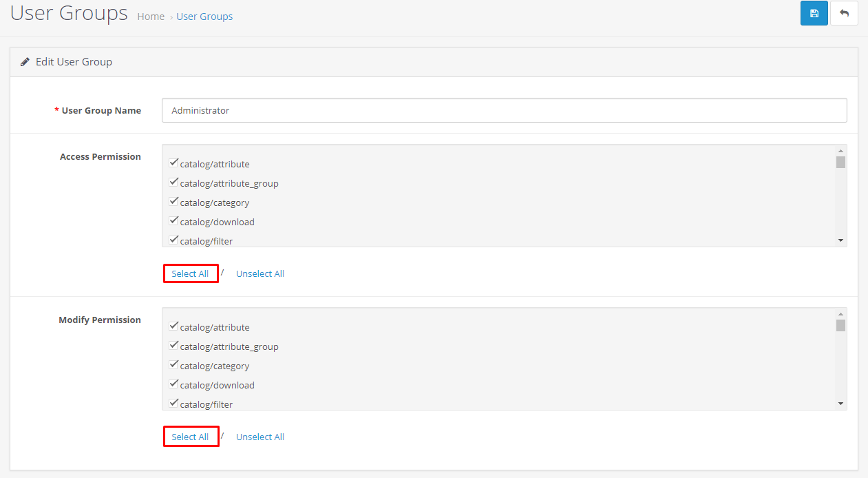Open the Home breadcrumb link
Viewport: 868px width, 478px height.
(x=151, y=17)
